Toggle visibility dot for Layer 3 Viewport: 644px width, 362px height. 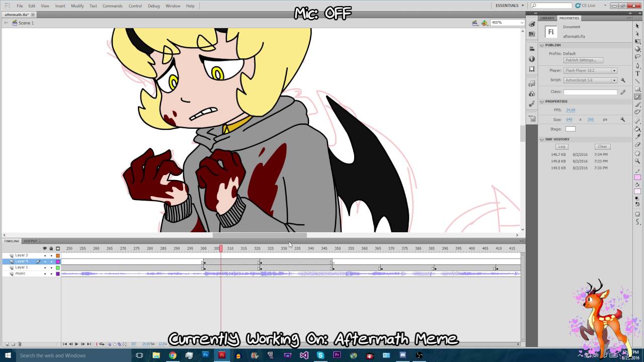pos(45,255)
